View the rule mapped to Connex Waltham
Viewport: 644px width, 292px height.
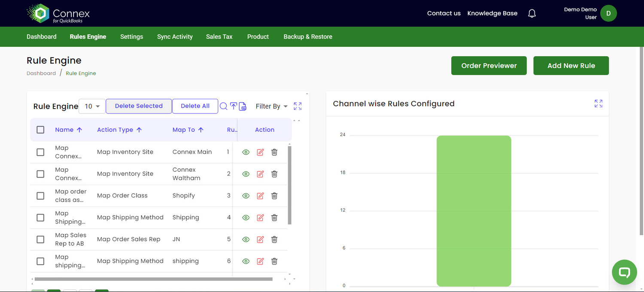pos(246,174)
